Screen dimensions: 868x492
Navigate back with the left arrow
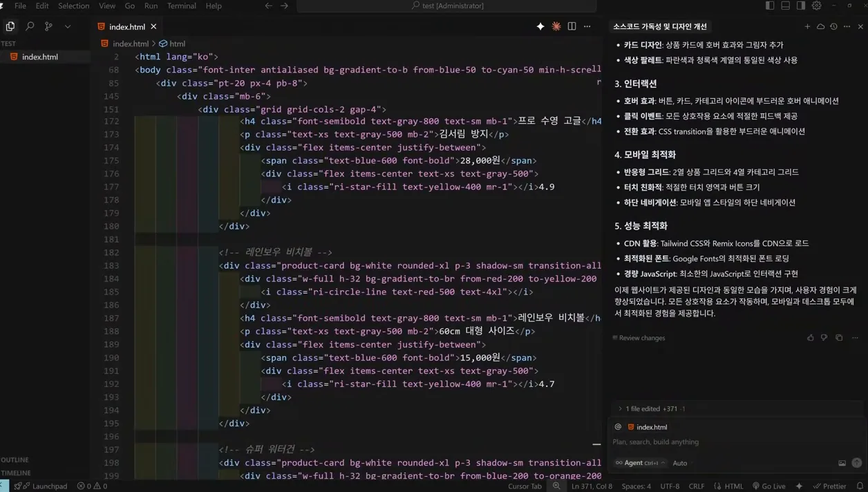pos(269,6)
